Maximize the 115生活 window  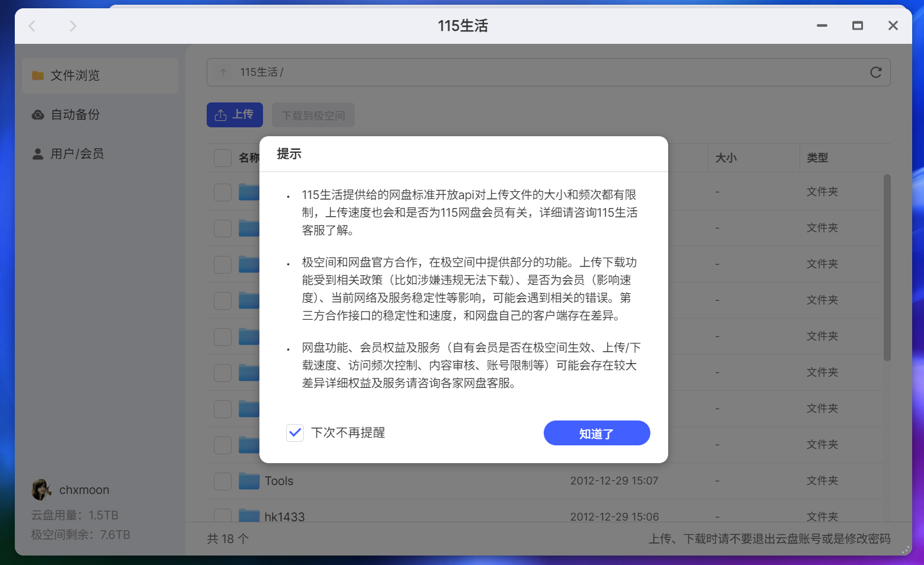coord(858,25)
